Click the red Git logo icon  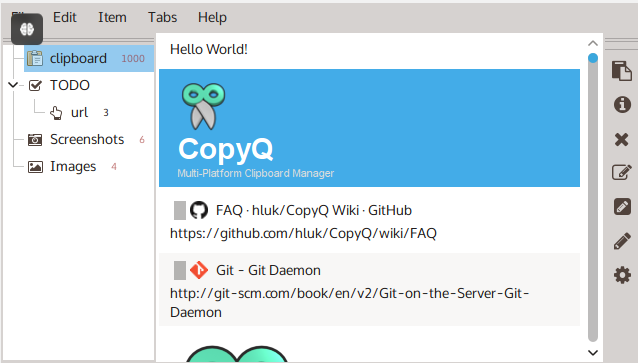(199, 270)
